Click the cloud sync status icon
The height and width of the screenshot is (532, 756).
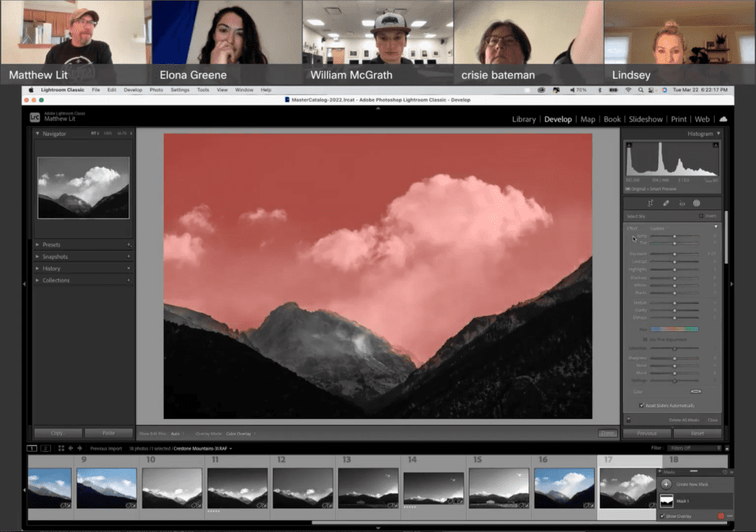click(x=723, y=119)
